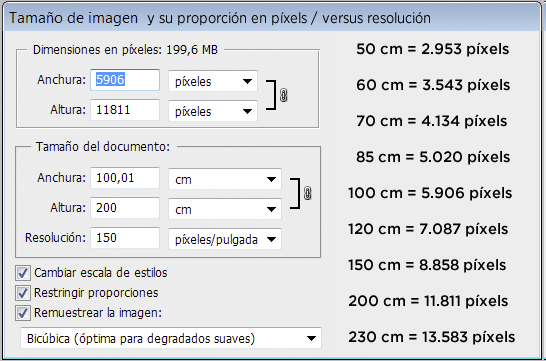Viewport: 546px width, 361px height.
Task: Click the pixel Anchura field showing 5906
Action: click(x=125, y=80)
